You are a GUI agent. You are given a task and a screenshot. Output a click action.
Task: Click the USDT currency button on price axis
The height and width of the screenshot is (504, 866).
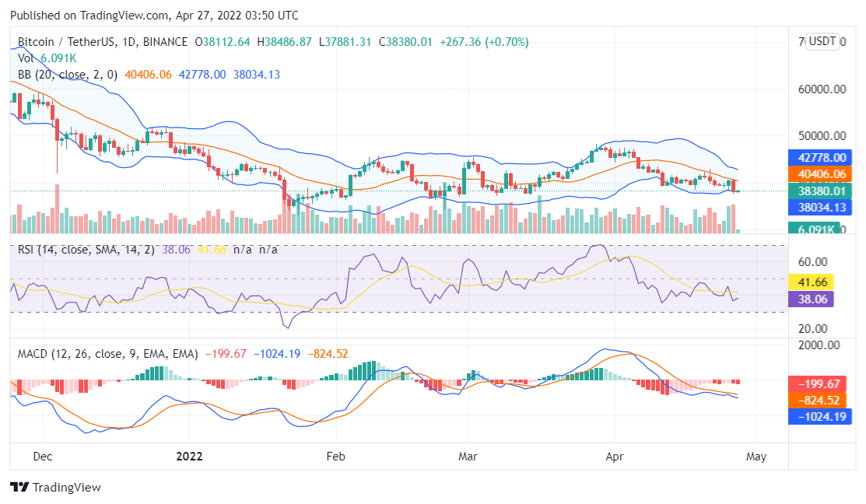coord(822,41)
